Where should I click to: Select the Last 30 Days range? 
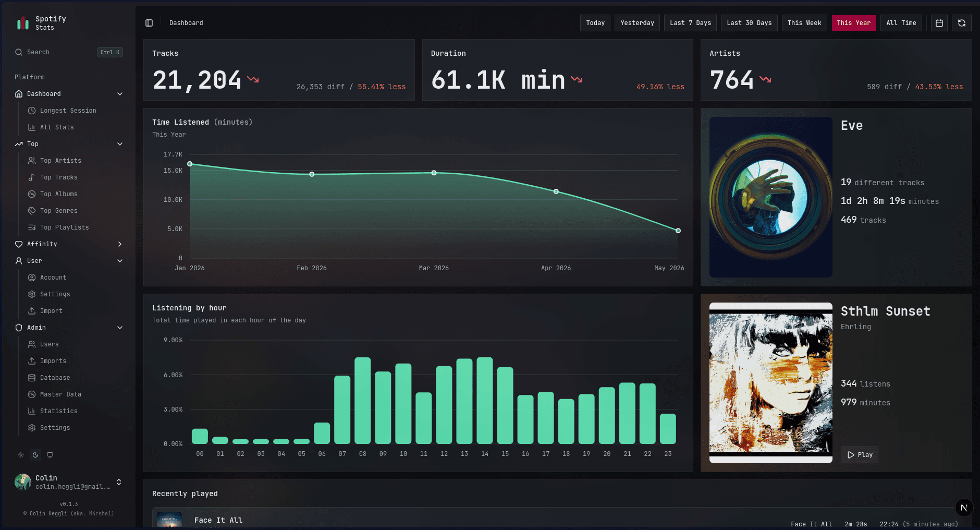click(x=749, y=23)
